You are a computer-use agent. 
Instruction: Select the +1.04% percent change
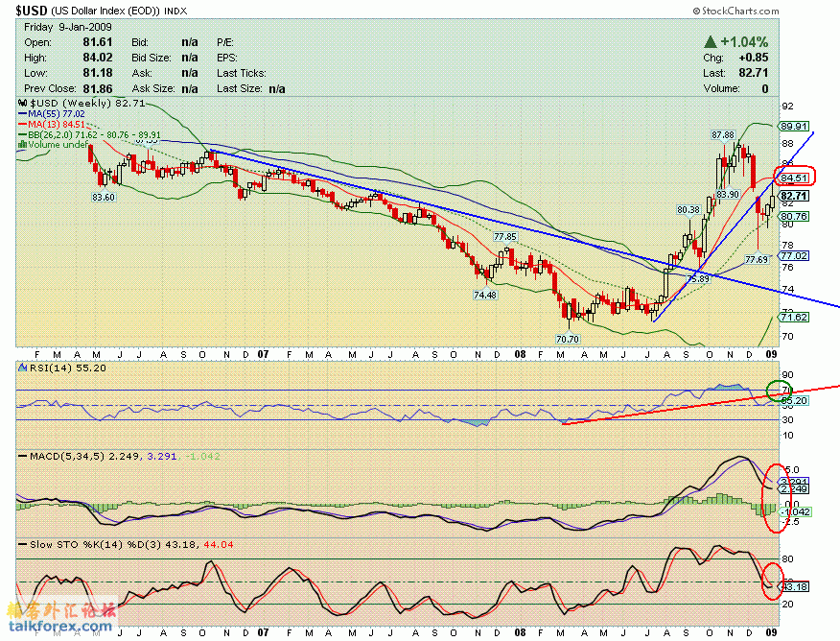744,42
